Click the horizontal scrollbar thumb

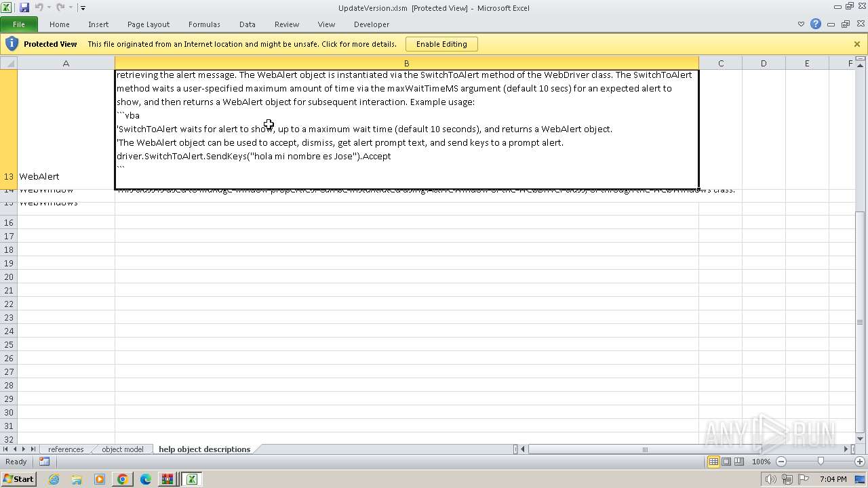pyautogui.click(x=645, y=449)
